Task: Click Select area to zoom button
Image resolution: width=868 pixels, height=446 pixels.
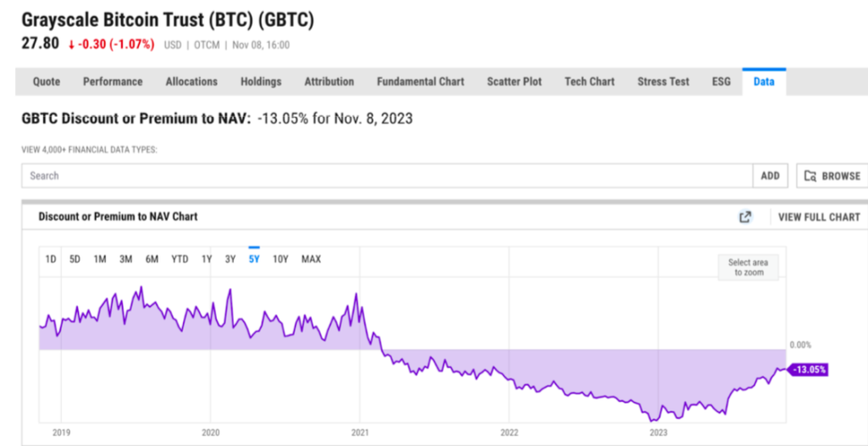Action: click(748, 267)
